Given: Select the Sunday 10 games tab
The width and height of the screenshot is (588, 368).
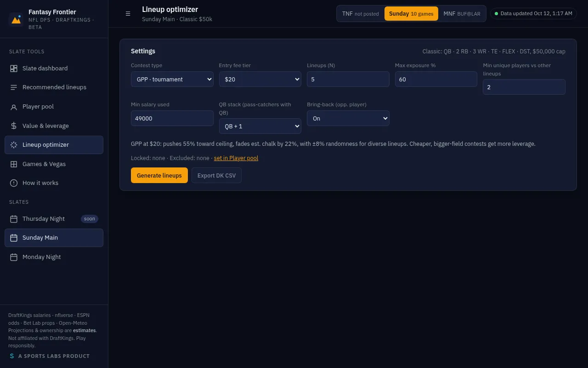Looking at the screenshot, I should tap(411, 14).
